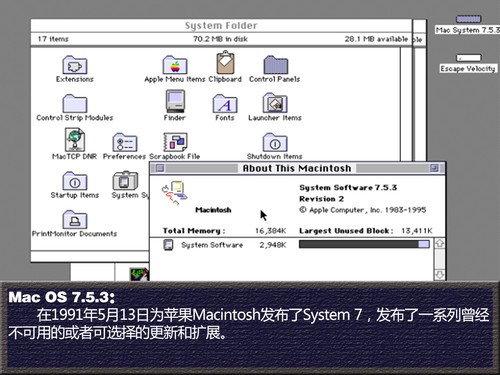
Task: Click the System Software 2,948K value
Action: [x=273, y=245]
